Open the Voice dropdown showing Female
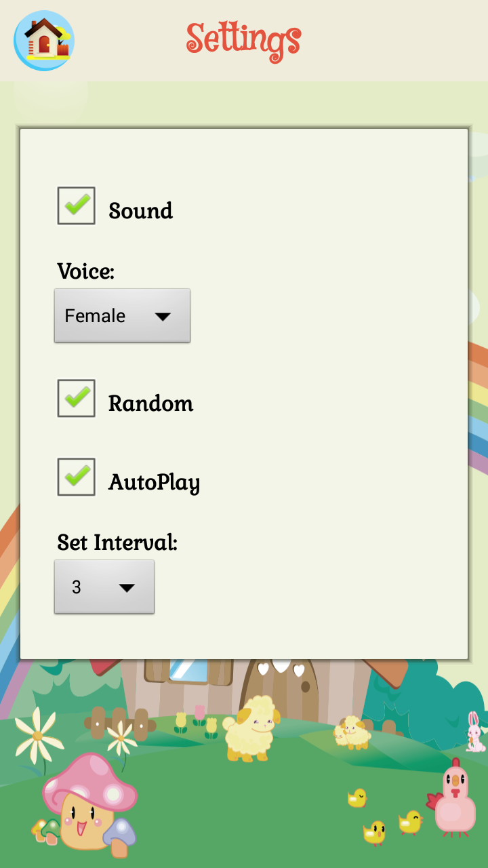Screen dimensions: 488x868 point(122,315)
